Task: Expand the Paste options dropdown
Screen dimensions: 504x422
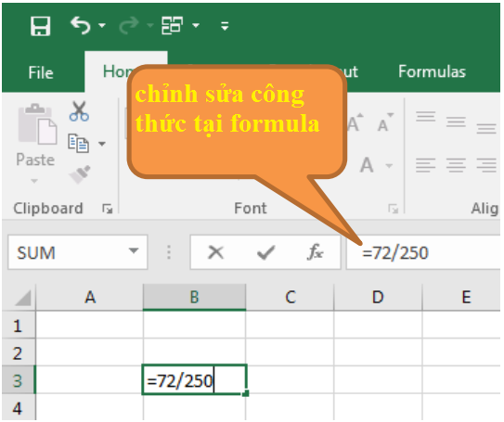Action: click(34, 181)
